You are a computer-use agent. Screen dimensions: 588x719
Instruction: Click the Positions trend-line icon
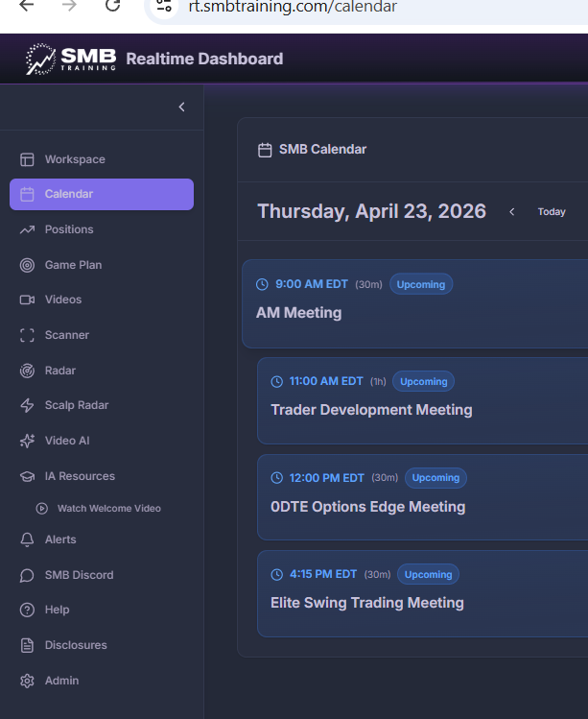point(27,229)
